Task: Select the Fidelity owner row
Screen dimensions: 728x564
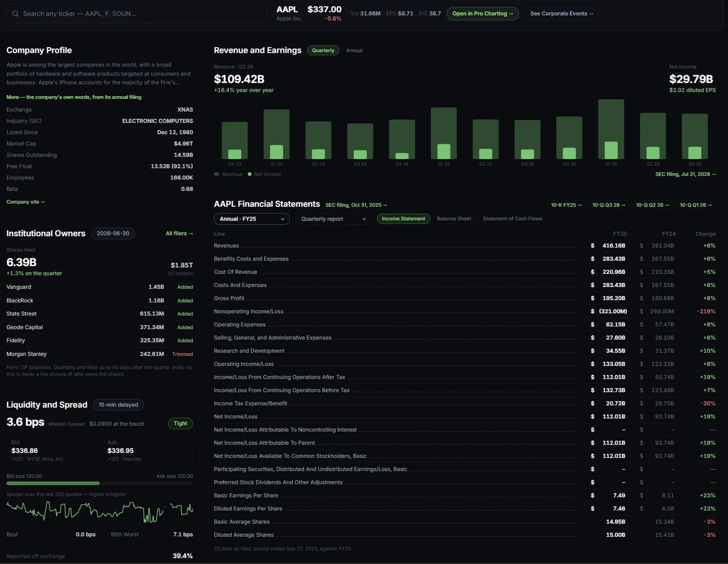Action: [100, 340]
